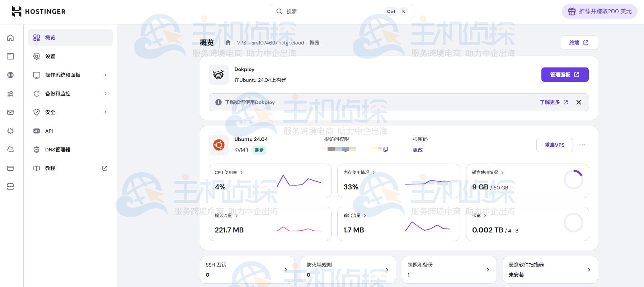
Task: Open the DNS管理器 menu item
Action: pos(70,150)
